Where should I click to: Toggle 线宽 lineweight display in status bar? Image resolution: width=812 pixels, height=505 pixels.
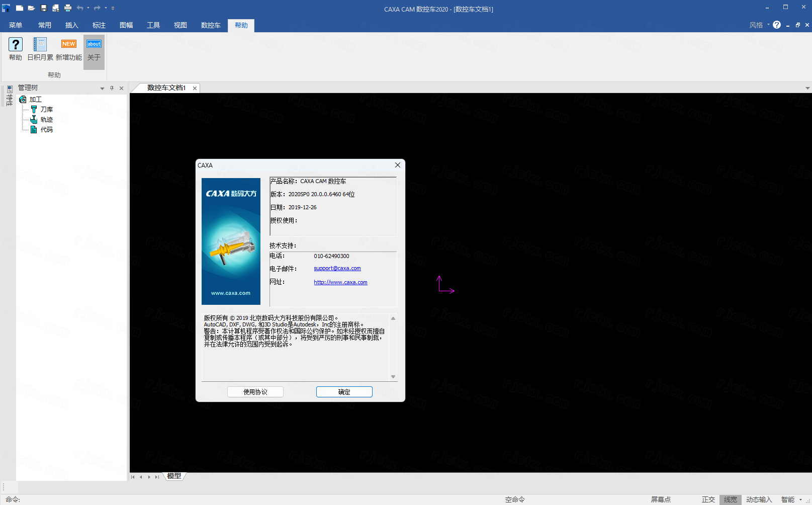coord(730,499)
